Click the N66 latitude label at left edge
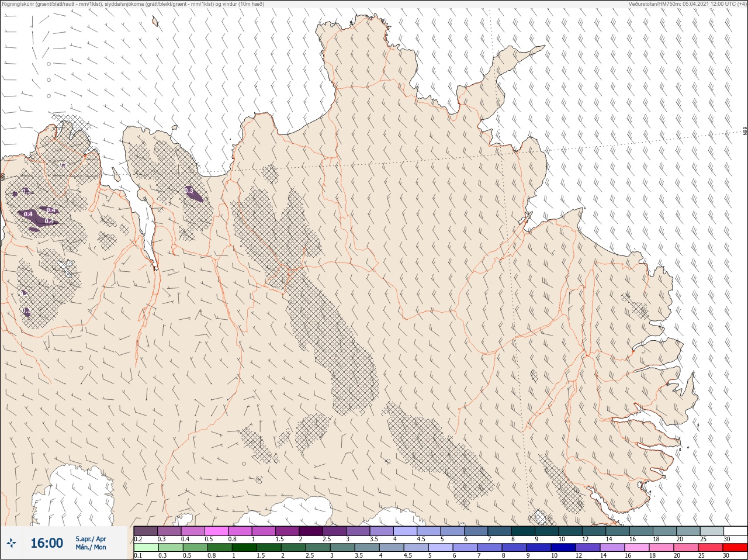Screen dimensions: 748x560 (x=3, y=176)
